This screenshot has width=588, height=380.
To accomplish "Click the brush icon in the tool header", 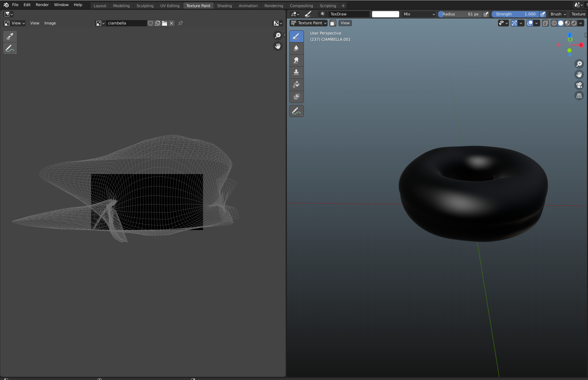I will (x=308, y=14).
